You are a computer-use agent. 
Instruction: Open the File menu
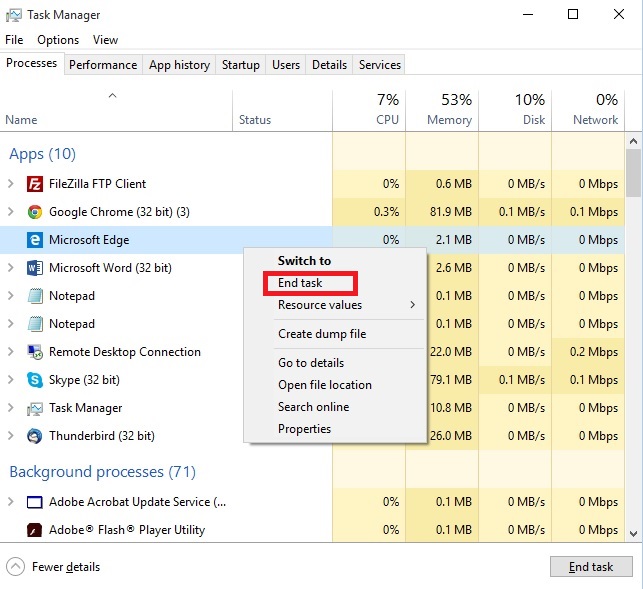(14, 40)
